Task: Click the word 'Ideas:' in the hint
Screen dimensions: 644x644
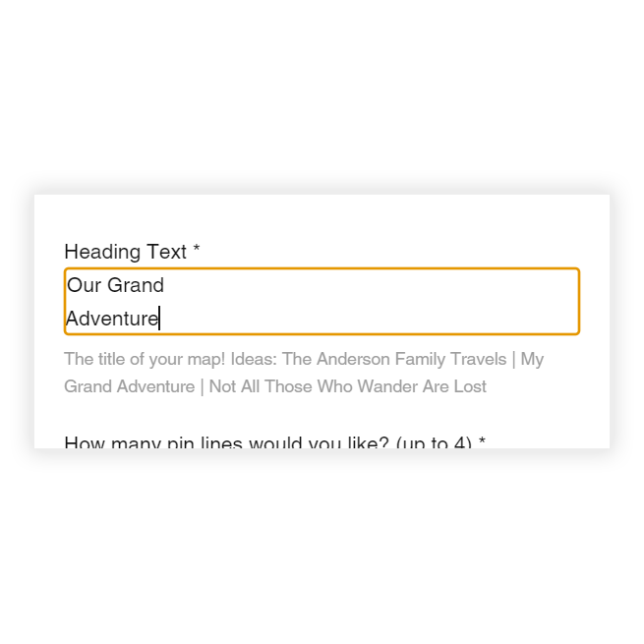Action: click(254, 359)
